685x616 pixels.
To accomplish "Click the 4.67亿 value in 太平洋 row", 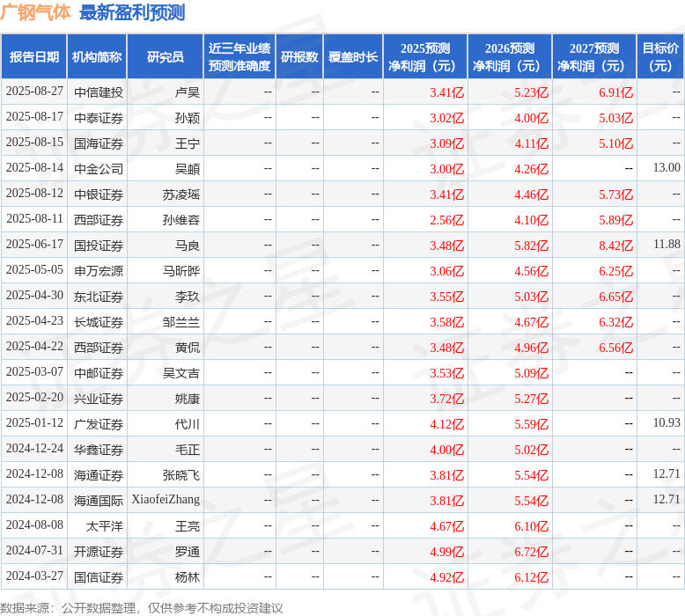I will [446, 526].
